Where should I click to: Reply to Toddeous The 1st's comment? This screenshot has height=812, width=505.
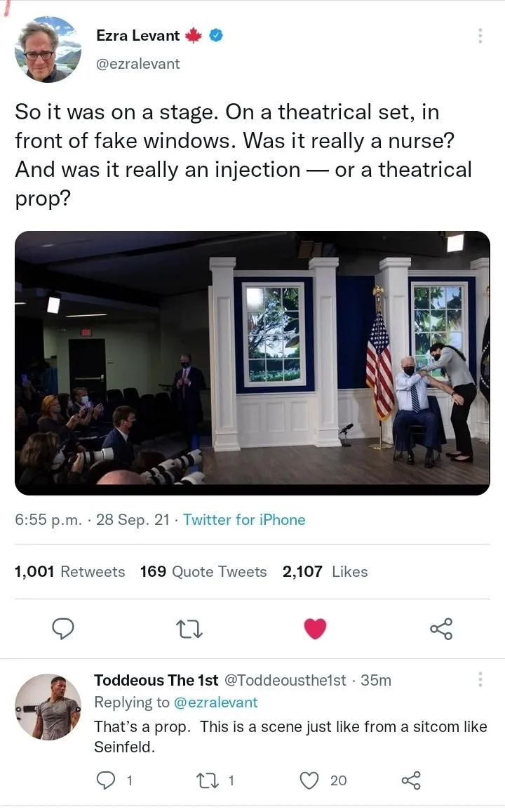coord(105,780)
